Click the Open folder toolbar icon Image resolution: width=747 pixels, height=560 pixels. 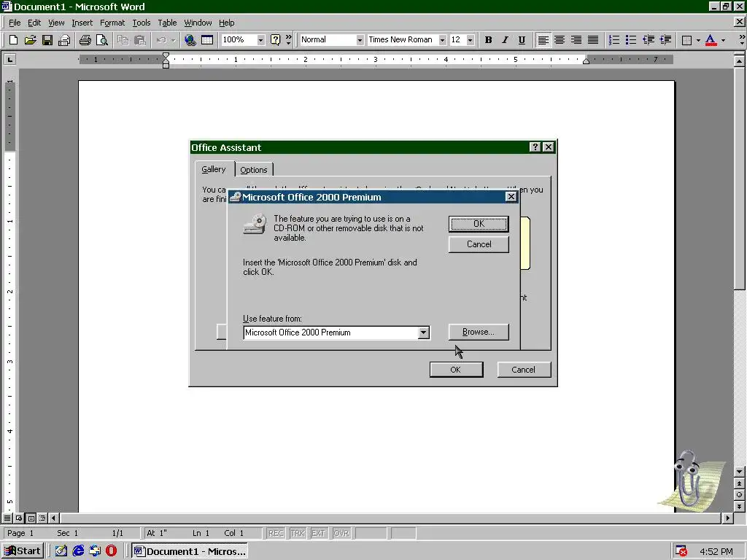(x=30, y=40)
